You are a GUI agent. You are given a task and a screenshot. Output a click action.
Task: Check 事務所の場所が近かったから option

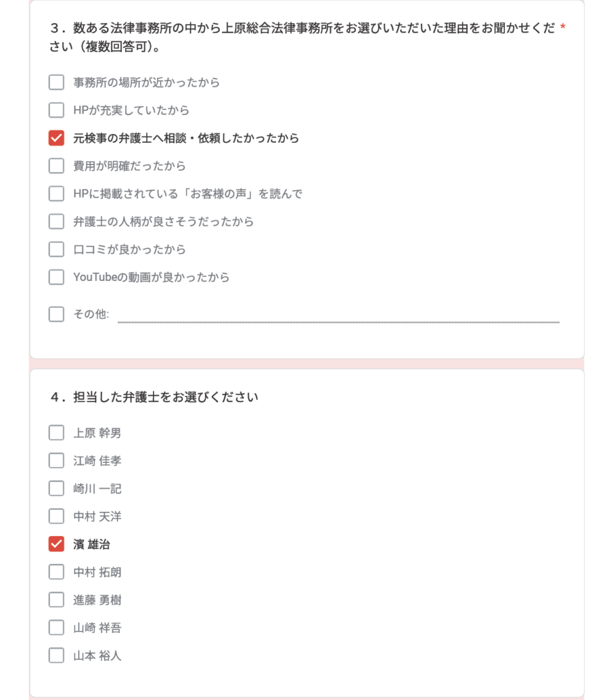pos(56,82)
